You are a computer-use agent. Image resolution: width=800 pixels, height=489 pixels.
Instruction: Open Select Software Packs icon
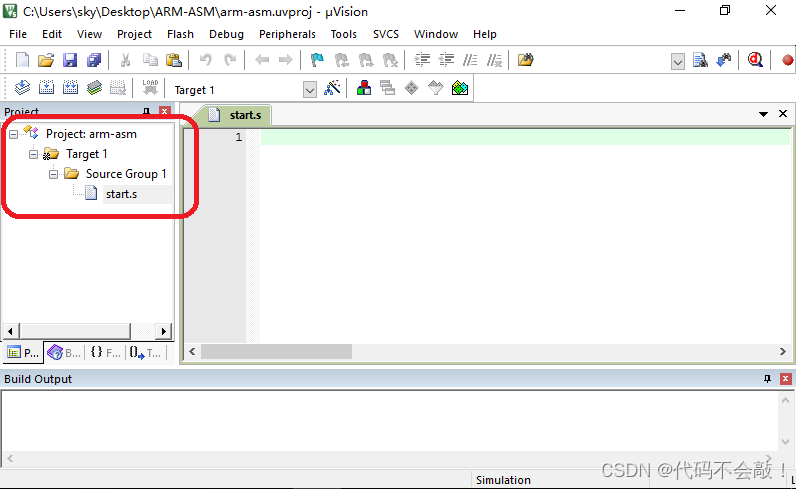[x=435, y=88]
